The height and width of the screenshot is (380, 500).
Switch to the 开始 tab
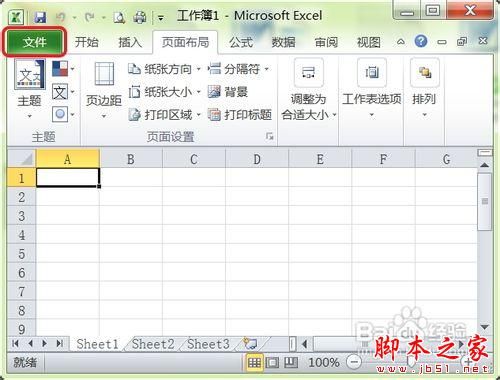point(87,42)
